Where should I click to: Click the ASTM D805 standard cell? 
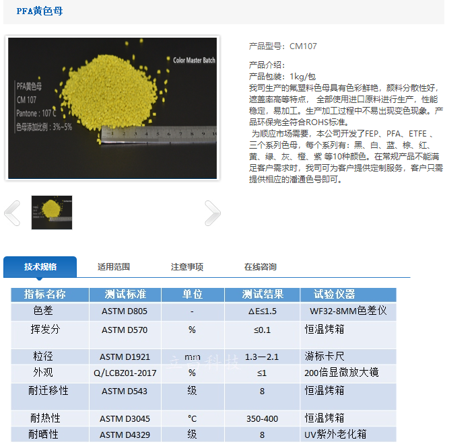(x=125, y=311)
